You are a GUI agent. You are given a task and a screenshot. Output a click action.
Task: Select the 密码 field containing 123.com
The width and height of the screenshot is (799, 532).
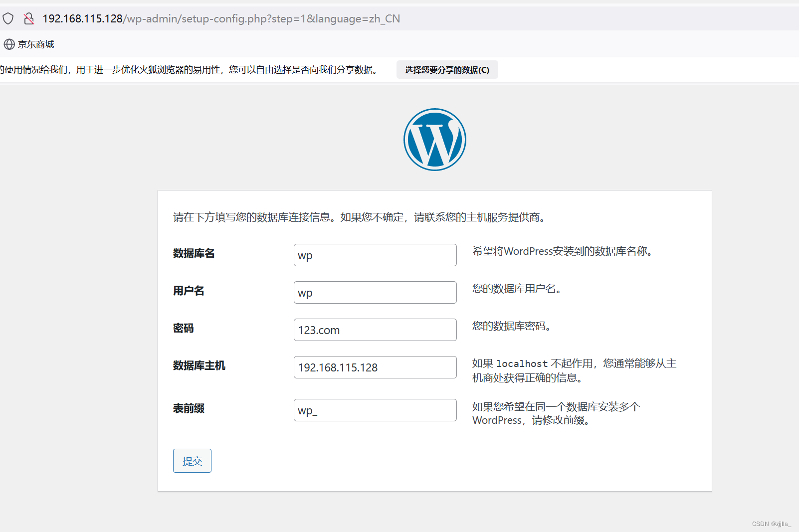coord(375,330)
